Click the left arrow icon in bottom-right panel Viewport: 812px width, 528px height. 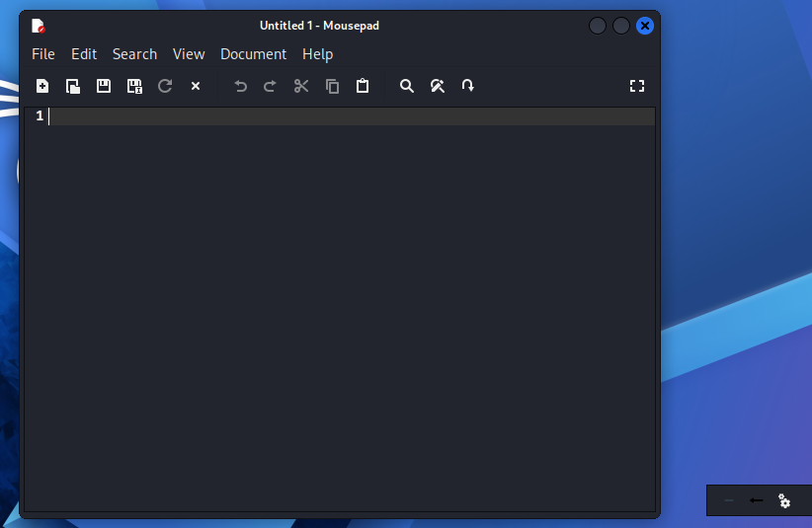pos(756,500)
